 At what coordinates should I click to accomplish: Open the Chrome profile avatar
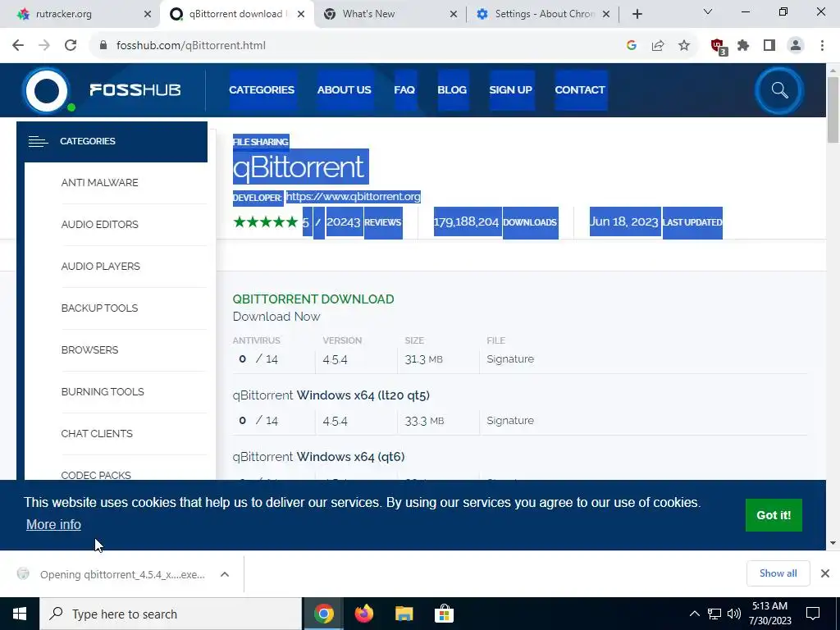(796, 46)
